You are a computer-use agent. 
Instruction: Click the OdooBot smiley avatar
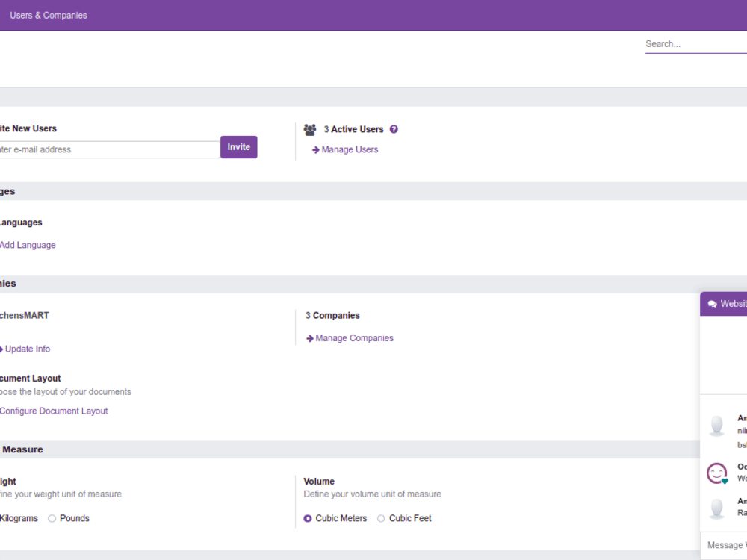coord(717,473)
